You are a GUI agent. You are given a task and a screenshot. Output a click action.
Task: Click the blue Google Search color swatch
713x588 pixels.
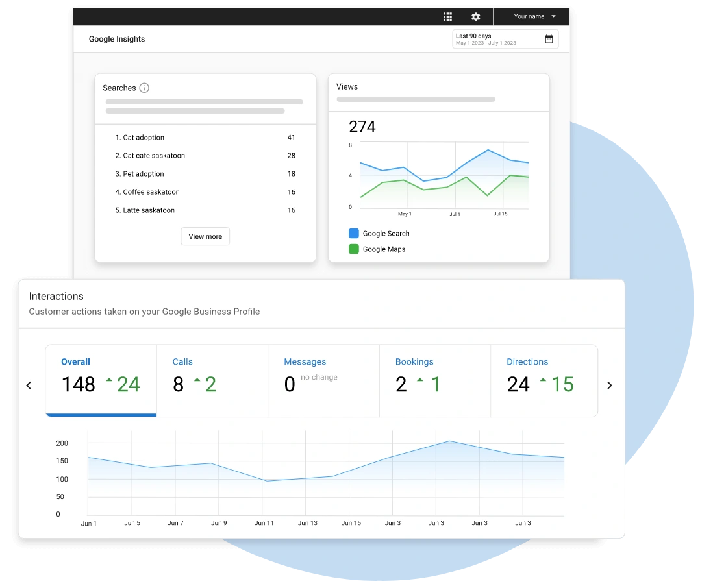pos(353,233)
